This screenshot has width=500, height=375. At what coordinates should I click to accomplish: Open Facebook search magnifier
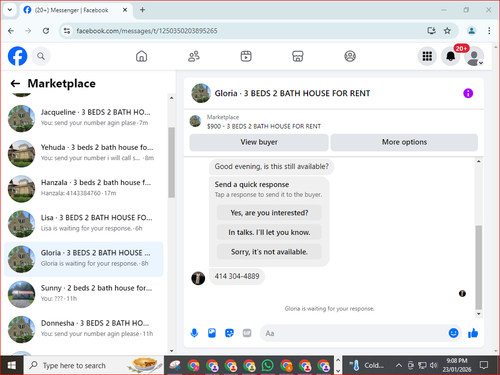point(41,56)
